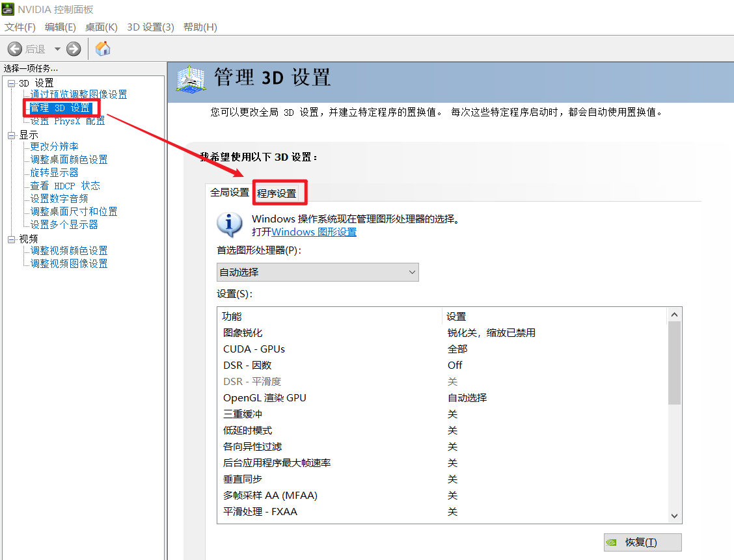
Task: Select the 垂直同步 setting row
Action: [x=442, y=479]
